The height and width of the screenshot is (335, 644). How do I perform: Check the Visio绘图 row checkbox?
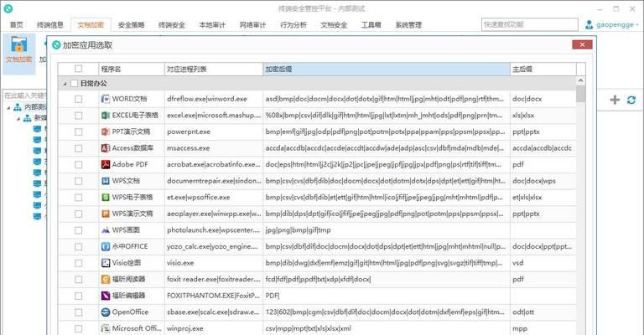point(79,263)
